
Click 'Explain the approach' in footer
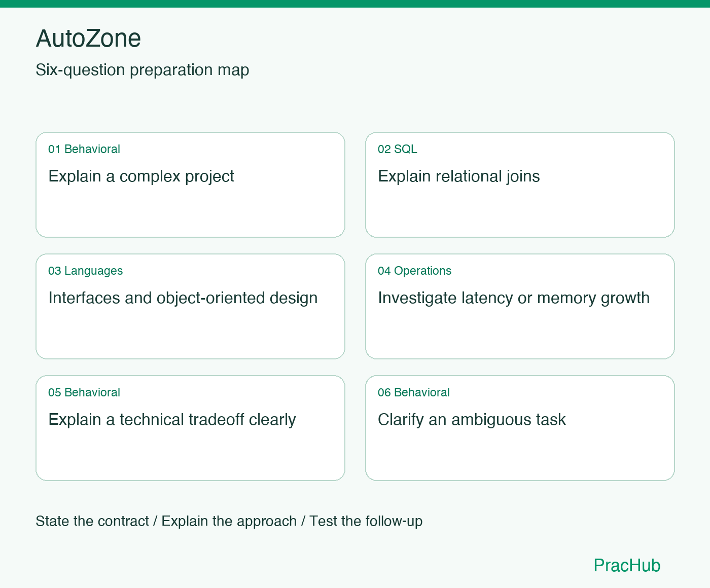pos(229,521)
